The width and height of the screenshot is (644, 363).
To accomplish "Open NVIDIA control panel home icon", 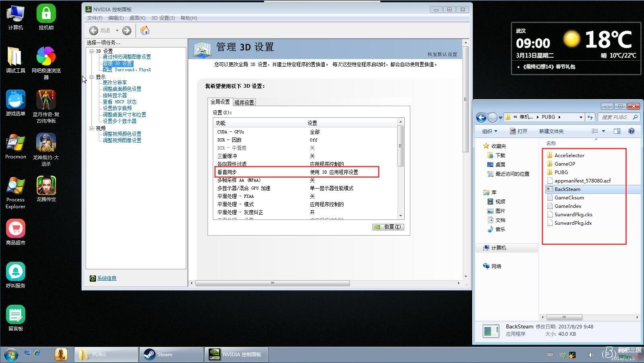I will click(145, 31).
